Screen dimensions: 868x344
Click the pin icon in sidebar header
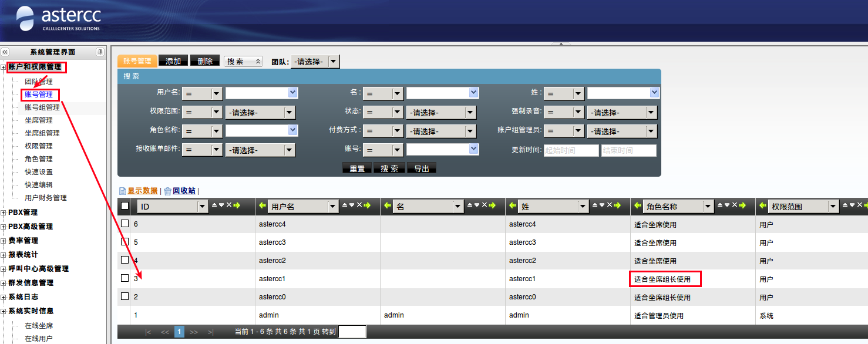tap(100, 52)
